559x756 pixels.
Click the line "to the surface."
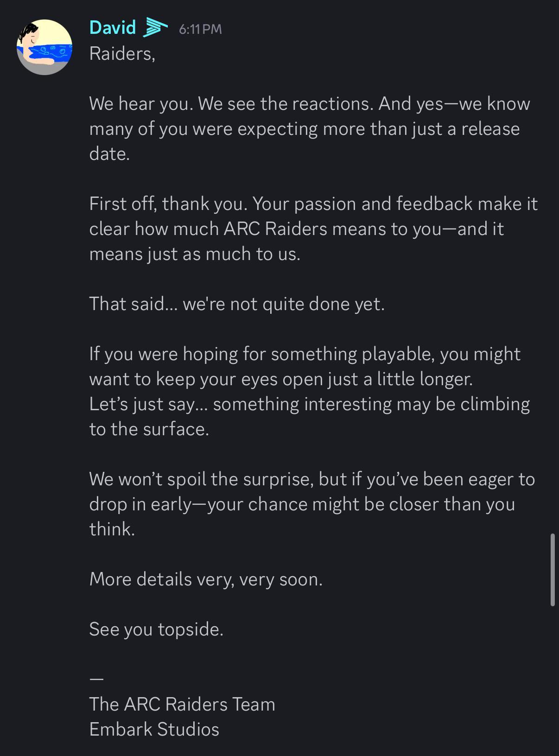pyautogui.click(x=149, y=429)
